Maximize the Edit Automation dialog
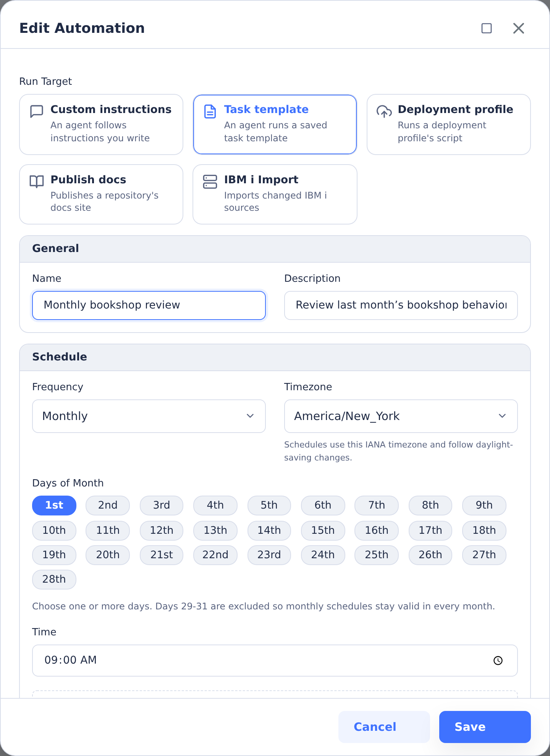 point(487,28)
